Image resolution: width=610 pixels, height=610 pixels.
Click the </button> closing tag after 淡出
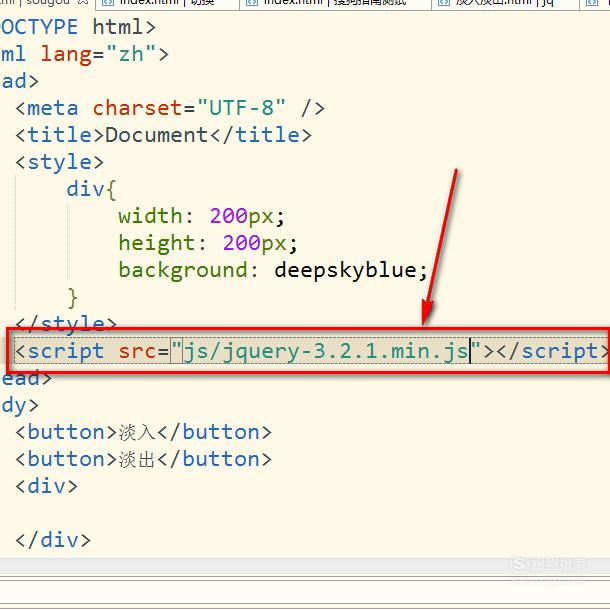click(215, 459)
